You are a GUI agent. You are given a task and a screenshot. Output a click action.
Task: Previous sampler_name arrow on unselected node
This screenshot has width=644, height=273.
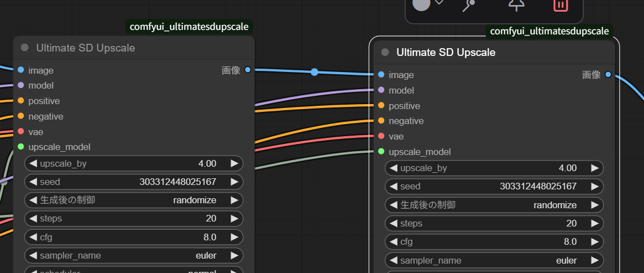click(33, 255)
